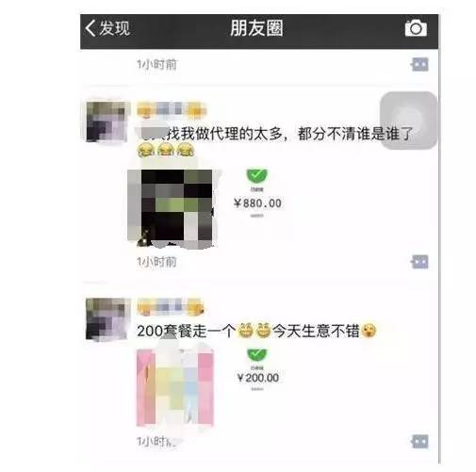Tap the back chevron arrow

pos(90,28)
